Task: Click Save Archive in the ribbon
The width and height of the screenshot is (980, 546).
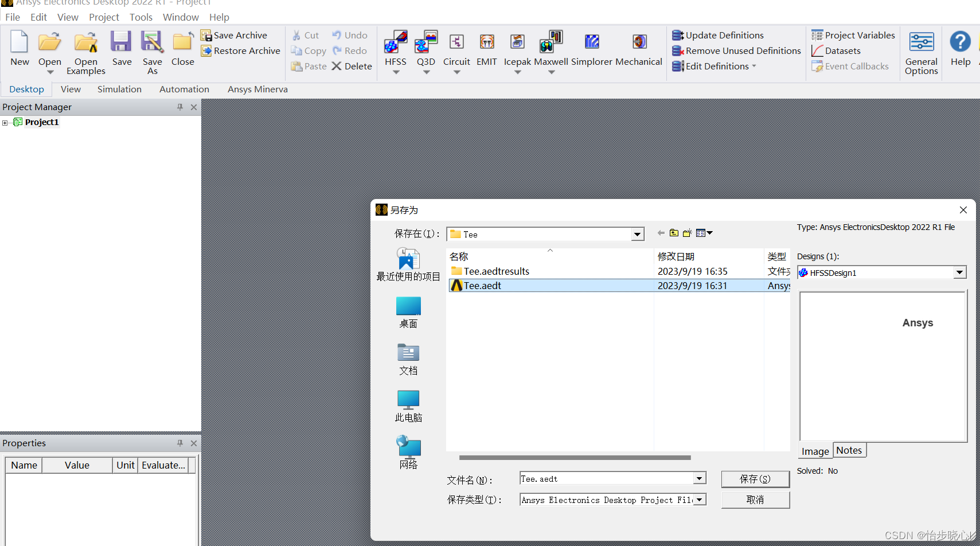Action: click(x=234, y=36)
